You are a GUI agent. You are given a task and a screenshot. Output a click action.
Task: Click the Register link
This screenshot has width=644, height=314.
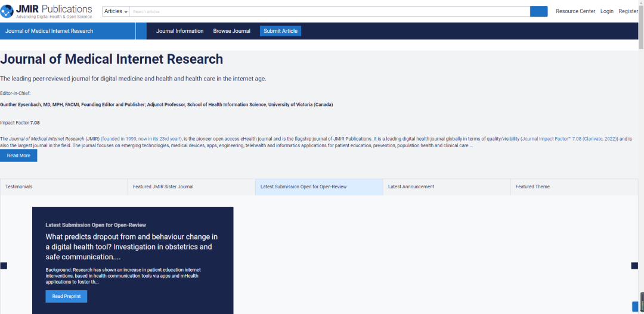(628, 11)
